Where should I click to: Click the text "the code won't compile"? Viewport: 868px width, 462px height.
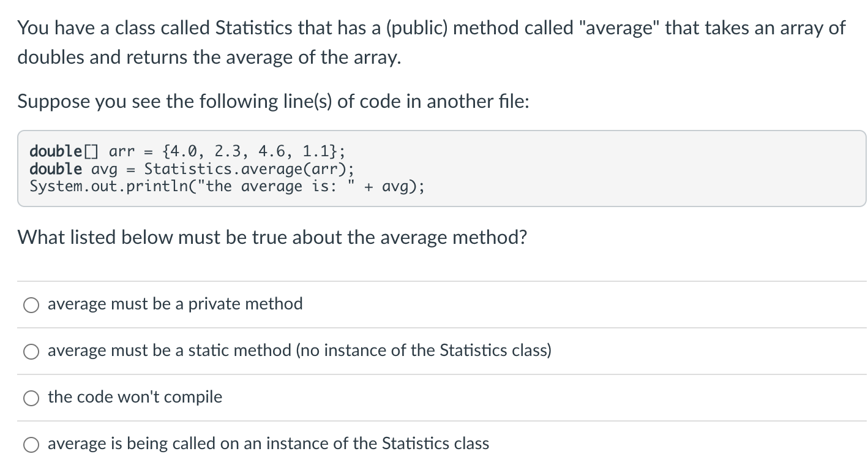135,397
